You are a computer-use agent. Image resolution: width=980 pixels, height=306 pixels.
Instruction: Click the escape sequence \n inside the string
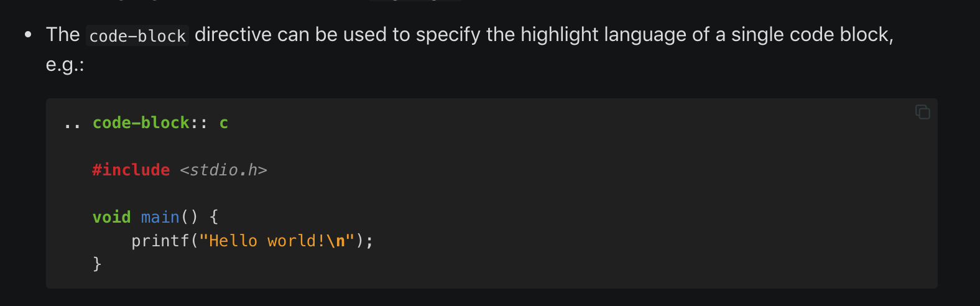pyautogui.click(x=335, y=241)
